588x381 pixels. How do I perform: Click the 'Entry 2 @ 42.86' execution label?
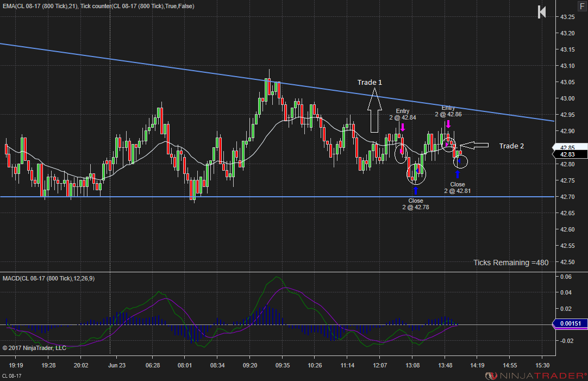pos(448,111)
